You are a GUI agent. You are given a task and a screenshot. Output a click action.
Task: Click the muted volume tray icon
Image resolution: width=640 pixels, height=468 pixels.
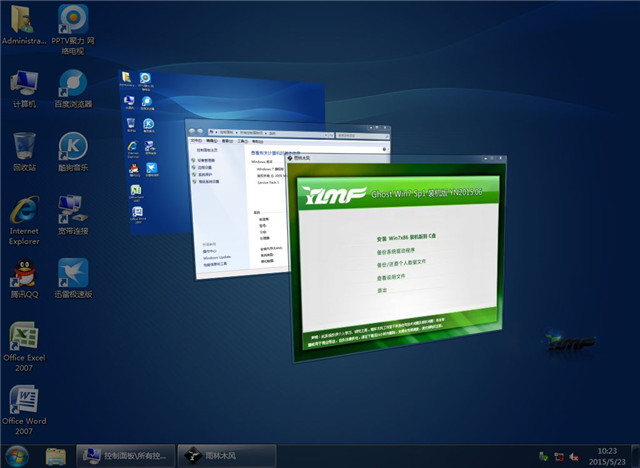coord(574,457)
